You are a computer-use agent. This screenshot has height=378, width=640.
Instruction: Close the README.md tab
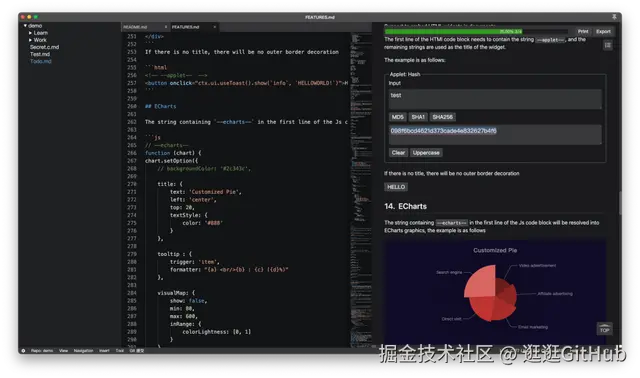[x=166, y=27]
